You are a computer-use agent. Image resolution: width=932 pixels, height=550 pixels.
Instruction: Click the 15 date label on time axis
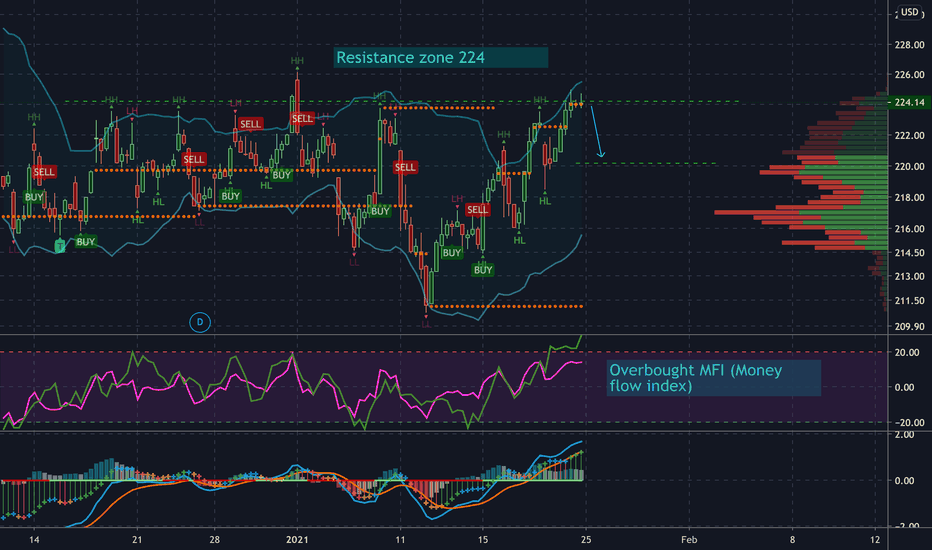point(483,540)
